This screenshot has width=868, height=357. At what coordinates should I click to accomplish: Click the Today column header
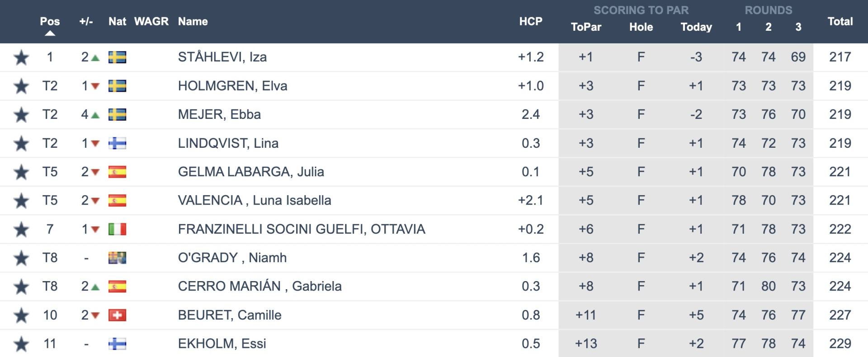[x=696, y=27]
